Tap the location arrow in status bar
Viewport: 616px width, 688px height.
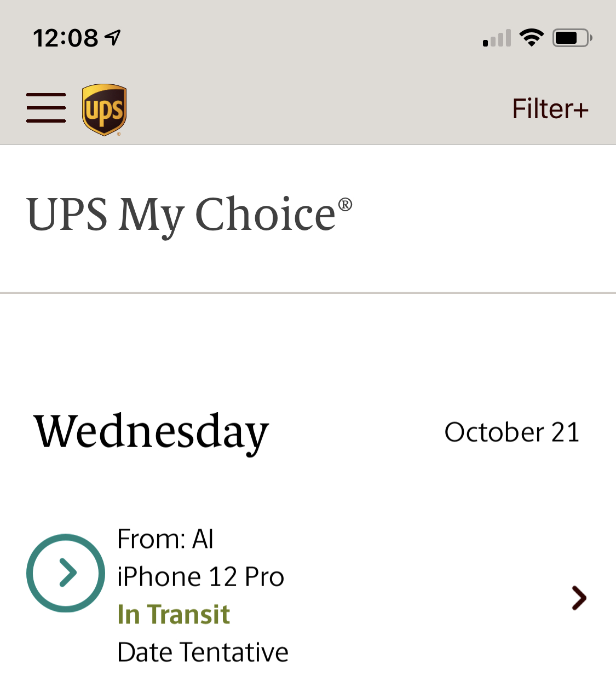click(113, 38)
